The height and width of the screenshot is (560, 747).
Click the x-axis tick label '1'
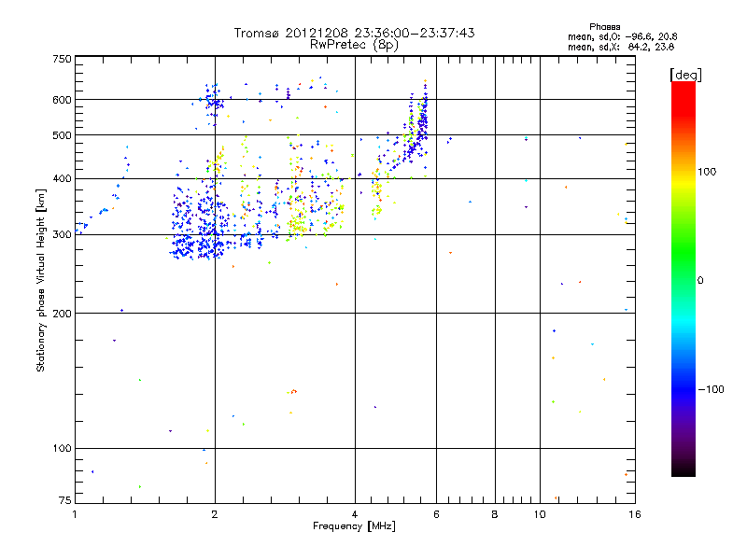(75, 514)
